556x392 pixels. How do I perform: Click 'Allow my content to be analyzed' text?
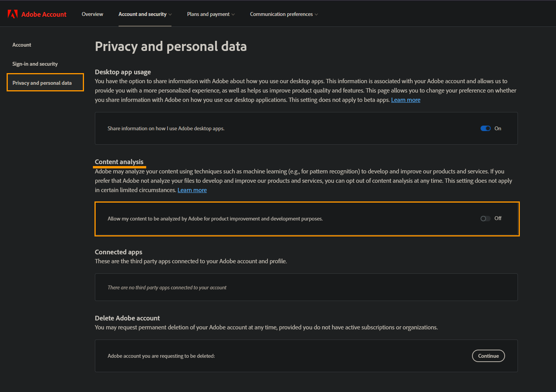(x=215, y=219)
